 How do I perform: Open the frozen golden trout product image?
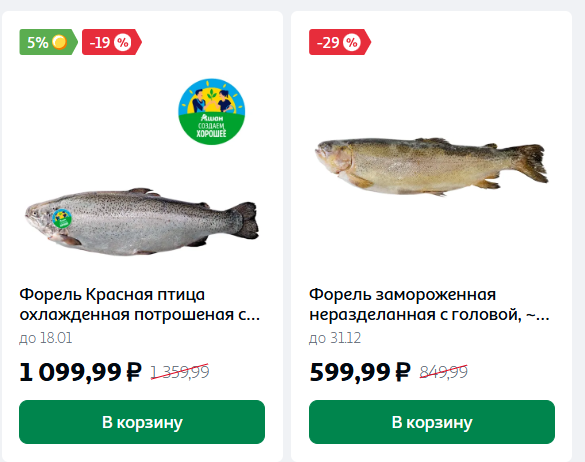432,166
